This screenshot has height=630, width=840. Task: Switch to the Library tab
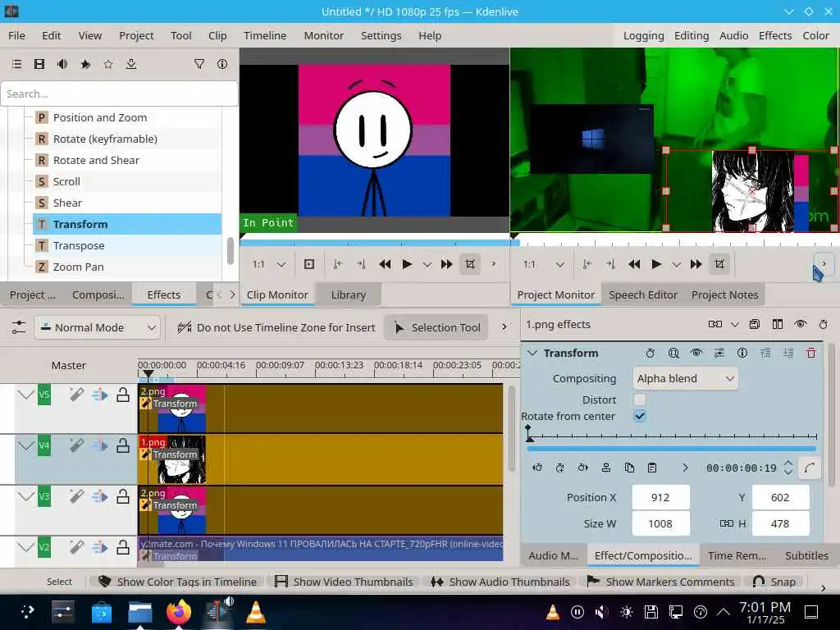coord(348,294)
